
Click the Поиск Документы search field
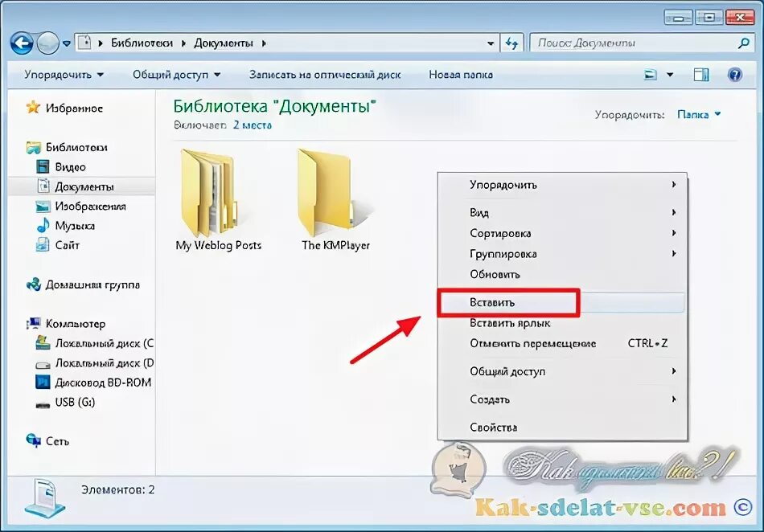click(x=634, y=43)
